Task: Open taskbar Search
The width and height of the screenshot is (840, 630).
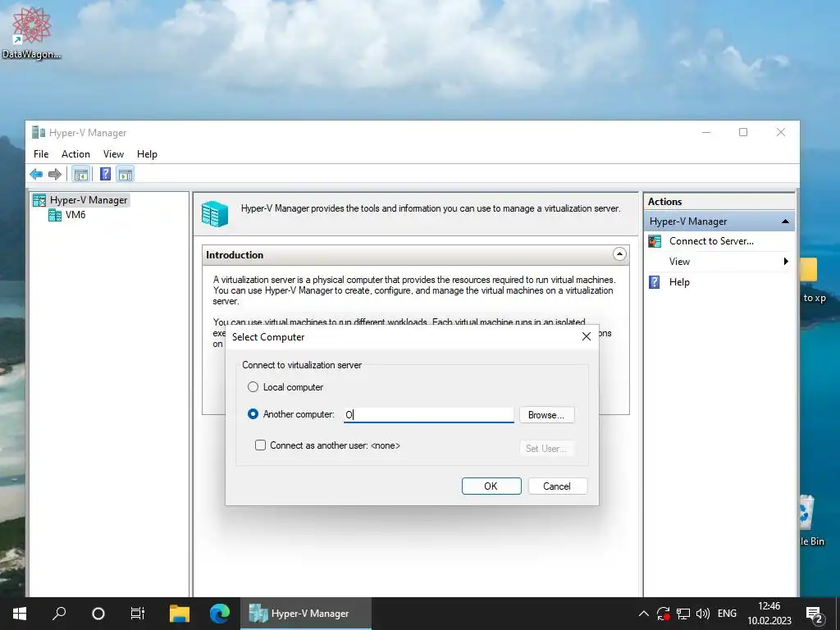Action: pos(59,614)
